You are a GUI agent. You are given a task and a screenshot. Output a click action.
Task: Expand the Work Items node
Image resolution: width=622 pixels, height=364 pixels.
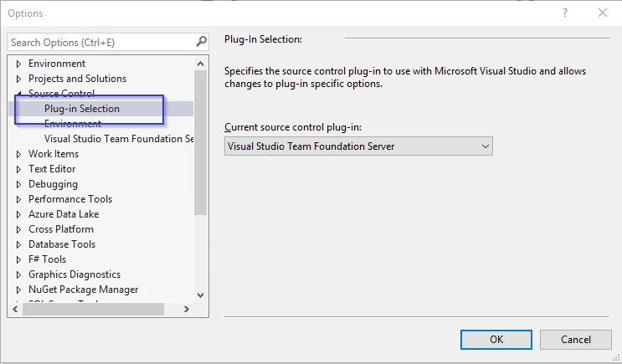[18, 154]
